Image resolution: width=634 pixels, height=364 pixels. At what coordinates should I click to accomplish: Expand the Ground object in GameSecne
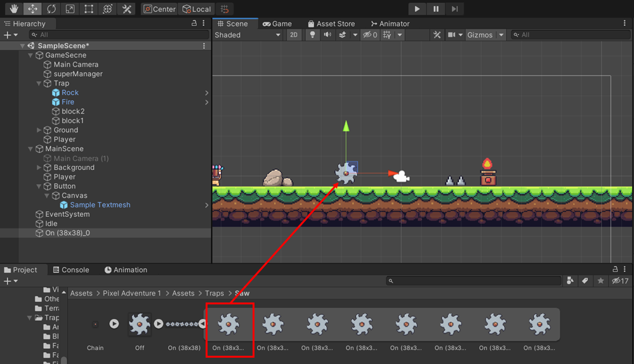39,130
